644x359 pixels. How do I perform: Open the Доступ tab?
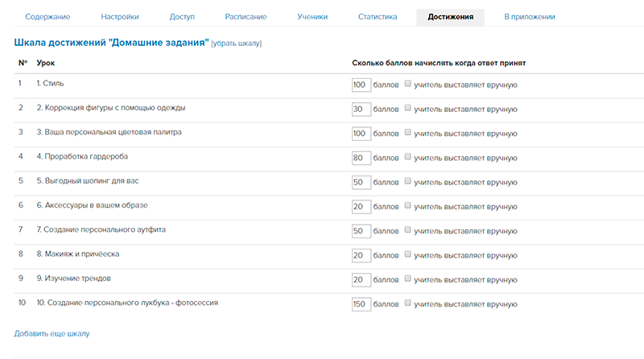coord(182,17)
